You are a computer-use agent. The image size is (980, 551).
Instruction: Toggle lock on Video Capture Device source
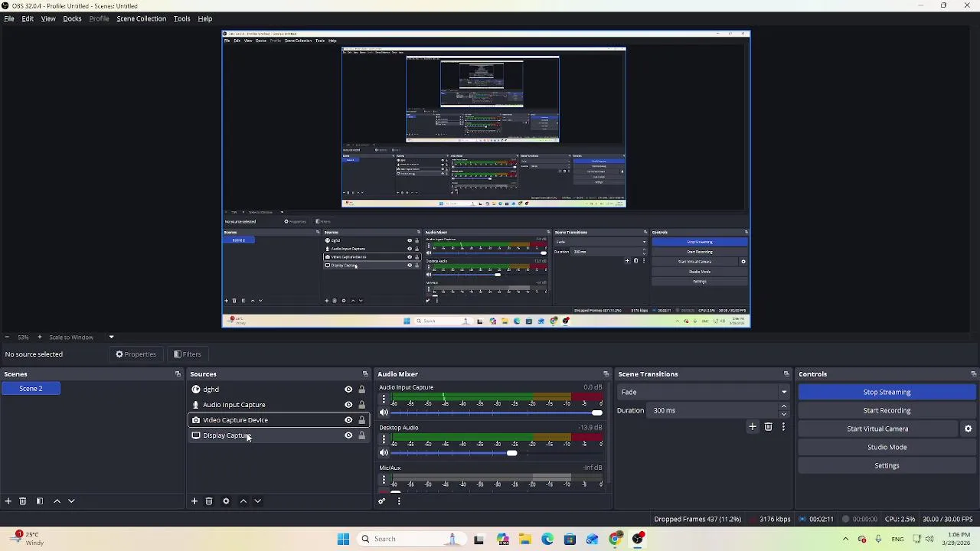pyautogui.click(x=362, y=420)
